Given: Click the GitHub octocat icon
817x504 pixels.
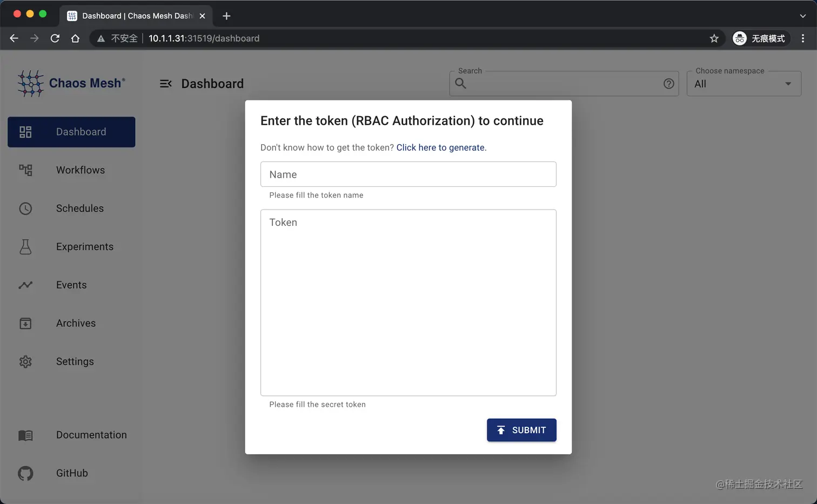Looking at the screenshot, I should [25, 474].
